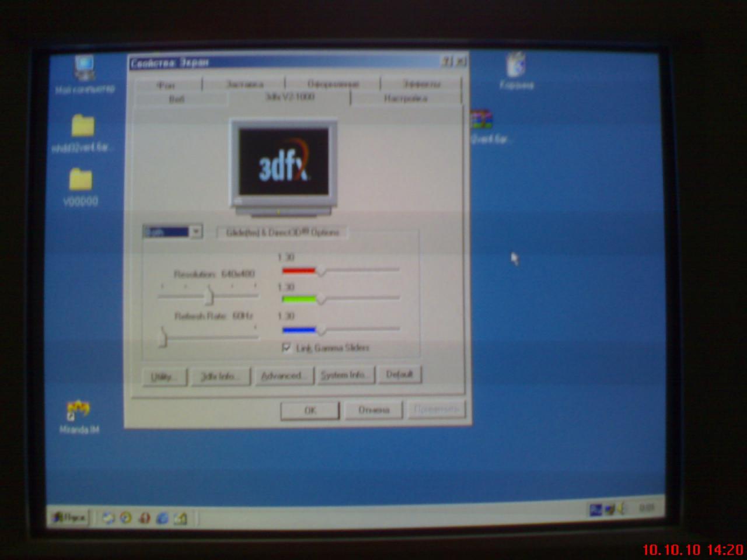Click the Show Desktop quick launch icon
Screen dimensions: 747x560
point(180,517)
